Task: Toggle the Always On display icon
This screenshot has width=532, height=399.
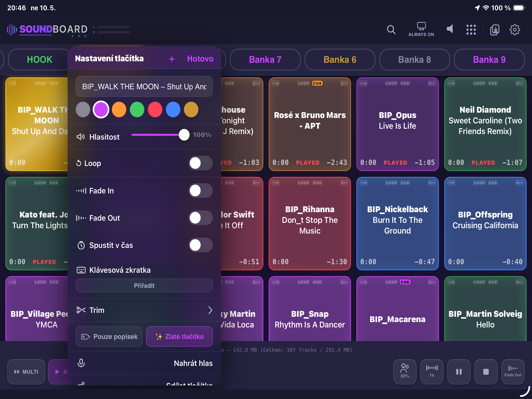Action: click(421, 29)
